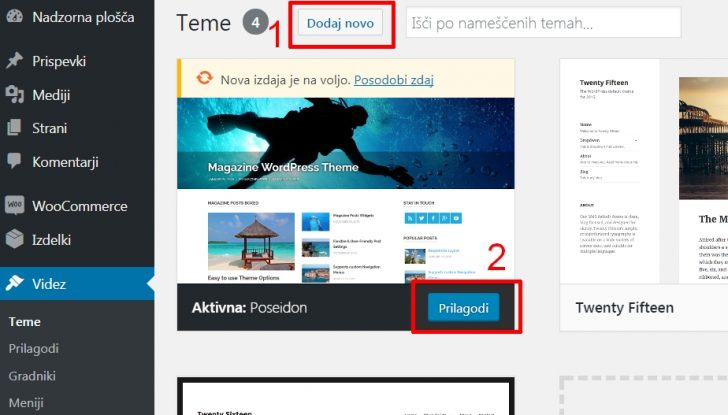This screenshot has width=728, height=415.
Task: Click the Prispevki pushpin icon
Action: 14,60
